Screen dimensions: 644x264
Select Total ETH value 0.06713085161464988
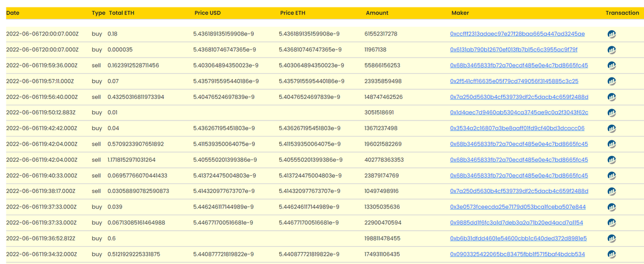pyautogui.click(x=136, y=223)
